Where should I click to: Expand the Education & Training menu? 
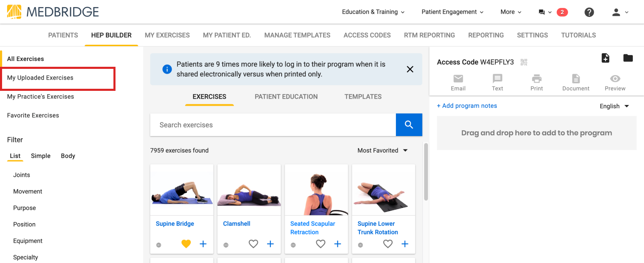373,12
